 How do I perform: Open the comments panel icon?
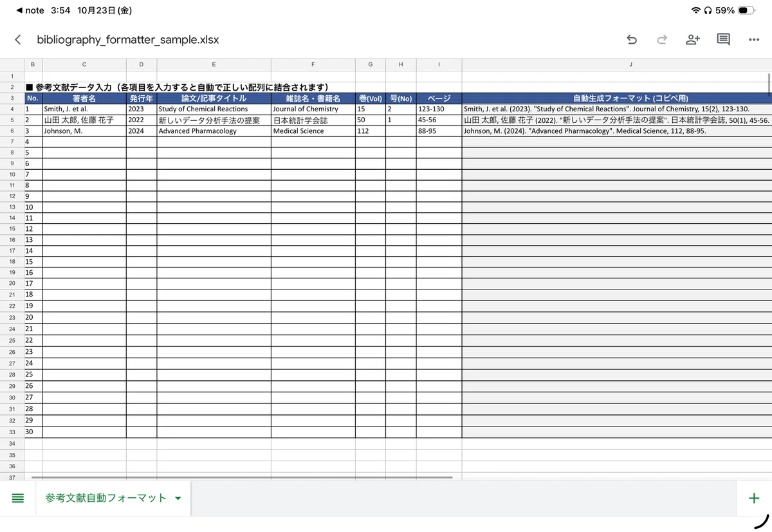[x=724, y=40]
